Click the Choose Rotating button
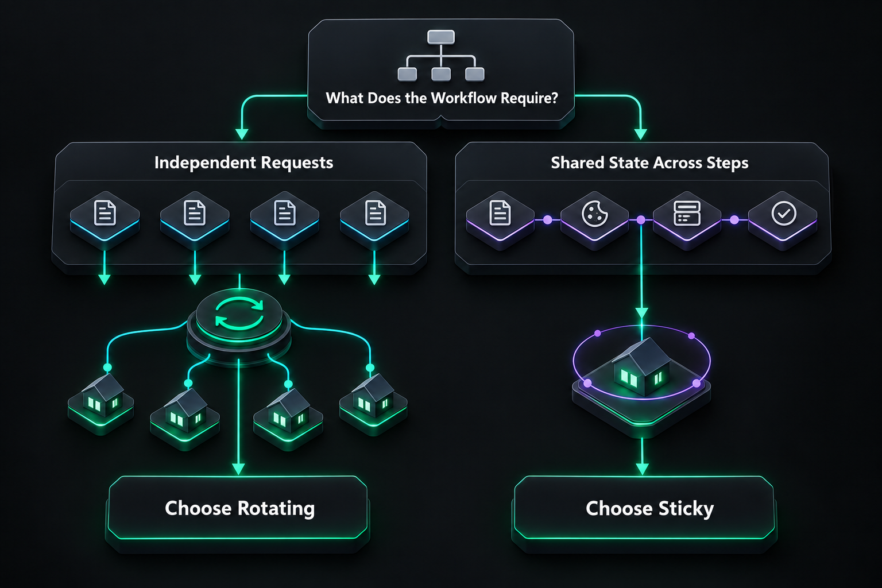This screenshot has width=882, height=588. 238,508
